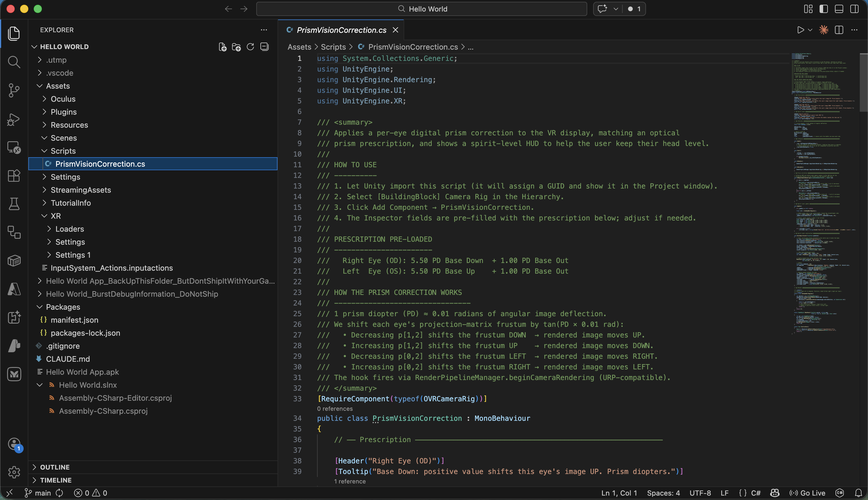Screen dimensions: 868x500
Task: Open the main branch picker in the status bar
Action: coord(38,493)
